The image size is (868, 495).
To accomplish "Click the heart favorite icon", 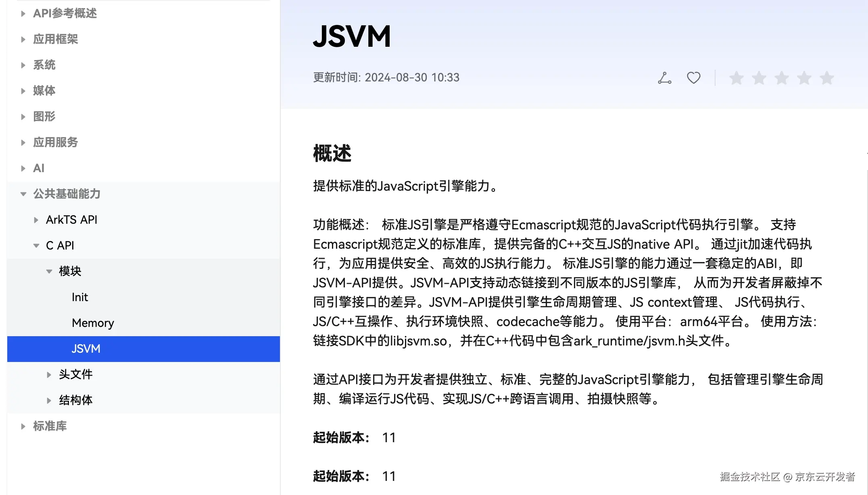I will pos(693,78).
